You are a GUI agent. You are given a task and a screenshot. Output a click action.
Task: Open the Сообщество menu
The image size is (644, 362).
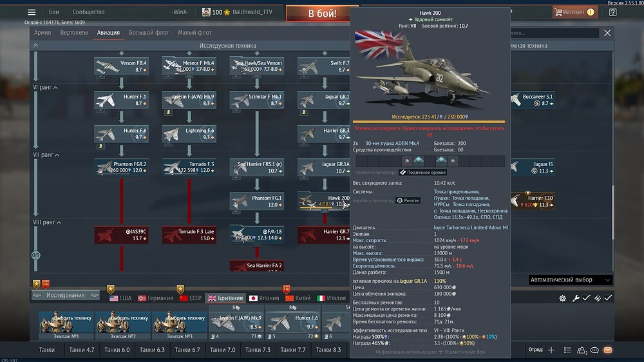[x=88, y=12]
